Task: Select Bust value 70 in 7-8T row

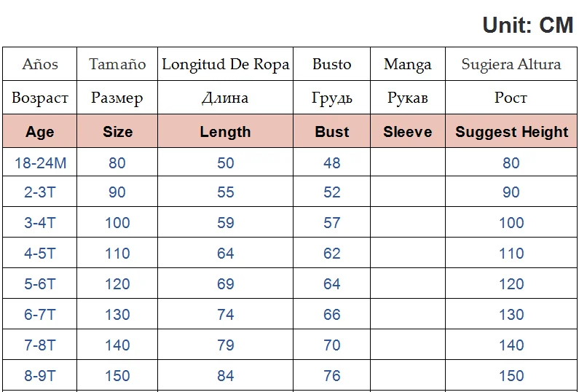Action: coord(332,345)
